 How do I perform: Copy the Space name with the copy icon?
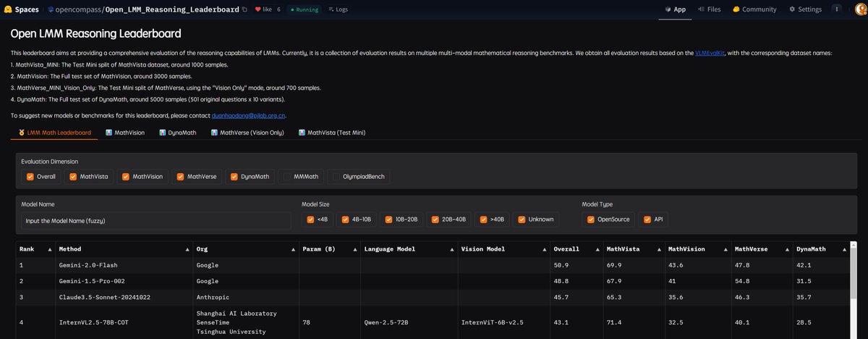coord(244,9)
